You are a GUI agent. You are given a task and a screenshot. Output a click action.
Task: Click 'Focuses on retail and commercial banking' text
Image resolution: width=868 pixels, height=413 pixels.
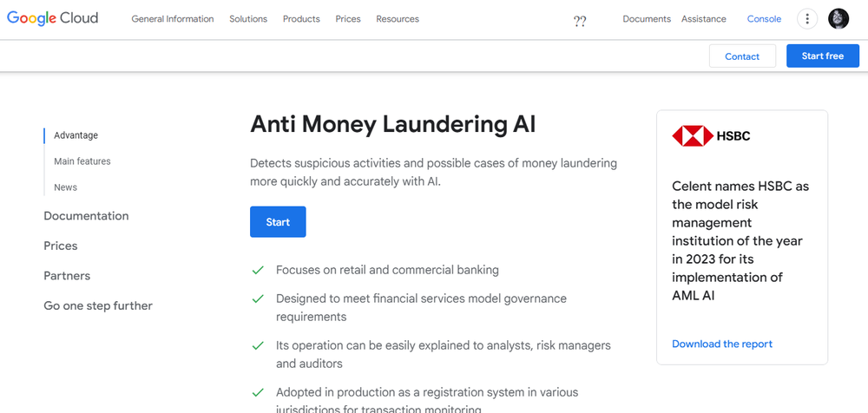(387, 270)
